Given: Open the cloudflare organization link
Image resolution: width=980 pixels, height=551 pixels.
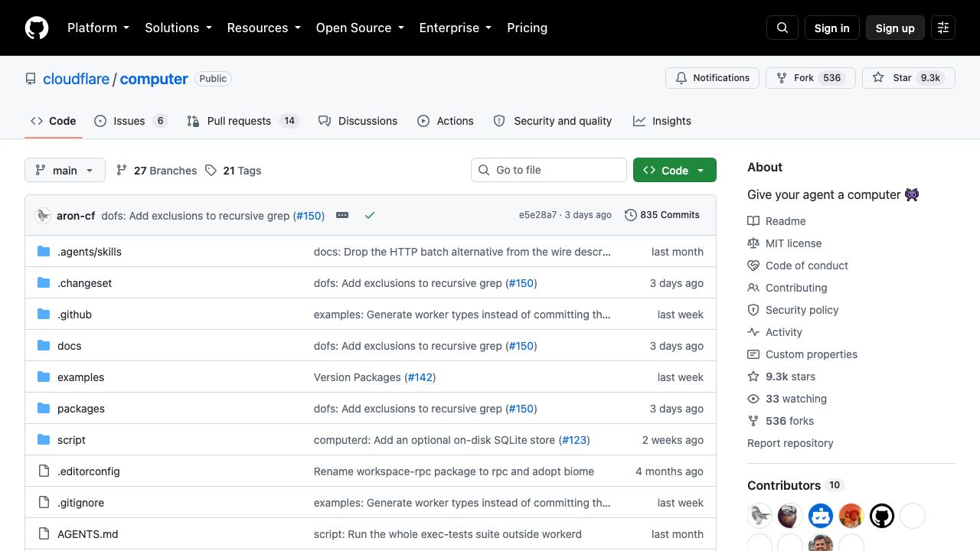Looking at the screenshot, I should click(x=76, y=79).
